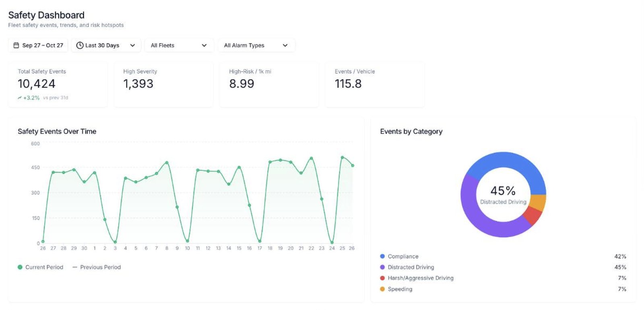Click the Total Safety Events value 10,424
The height and width of the screenshot is (310, 644).
37,84
